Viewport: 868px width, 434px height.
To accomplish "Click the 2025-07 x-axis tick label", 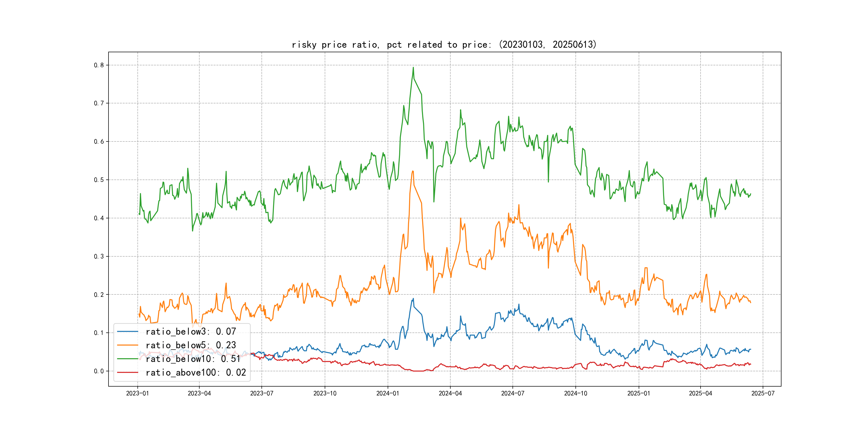I will pyautogui.click(x=763, y=393).
